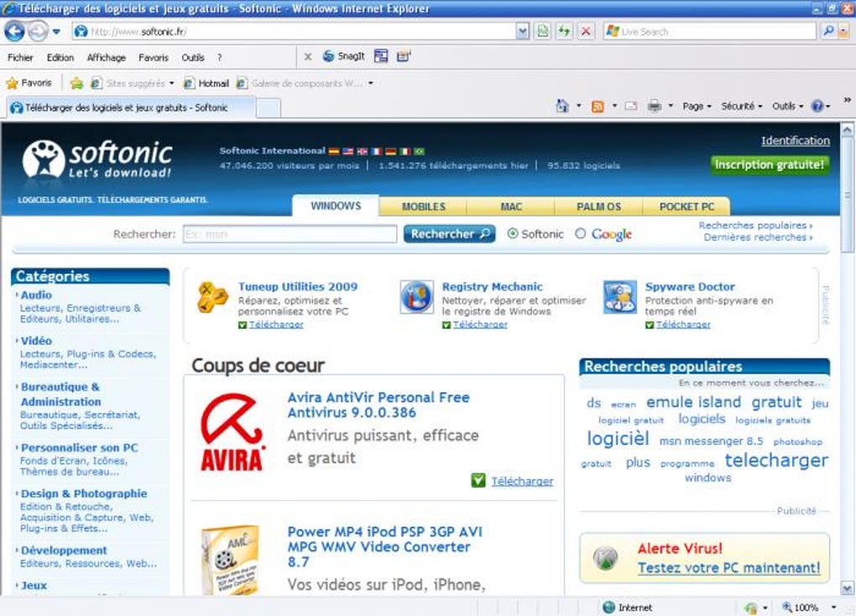Open the Edition menu
856x616 pixels.
pos(60,57)
